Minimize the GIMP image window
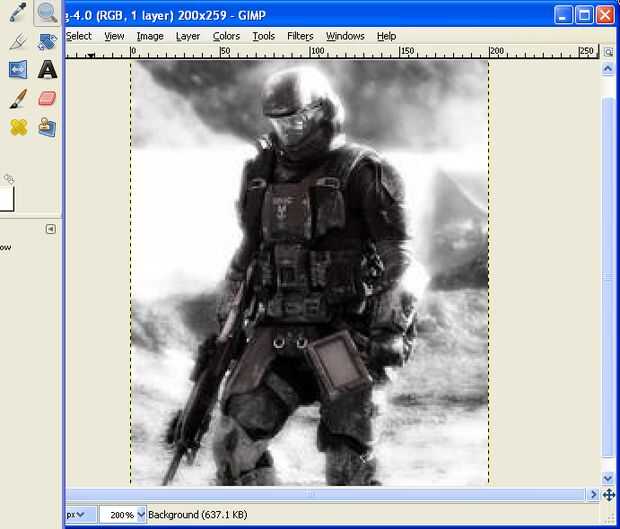Image resolution: width=620 pixels, height=529 pixels. tap(563, 16)
